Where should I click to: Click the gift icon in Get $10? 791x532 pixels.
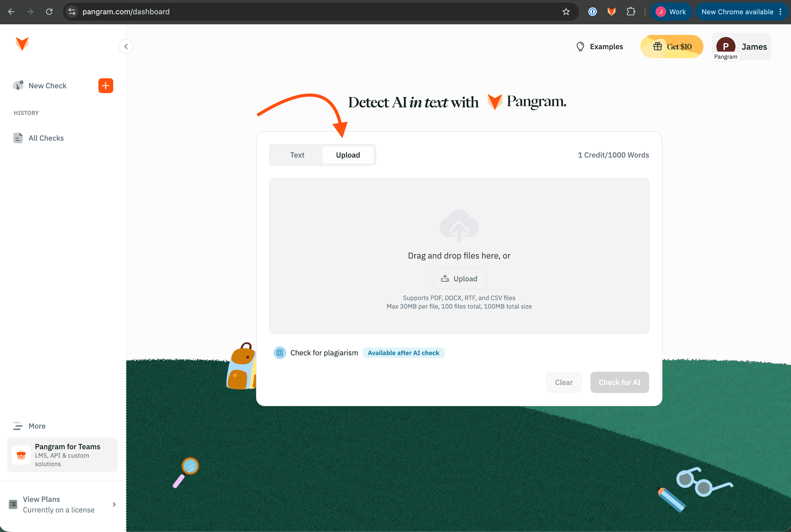[658, 46]
